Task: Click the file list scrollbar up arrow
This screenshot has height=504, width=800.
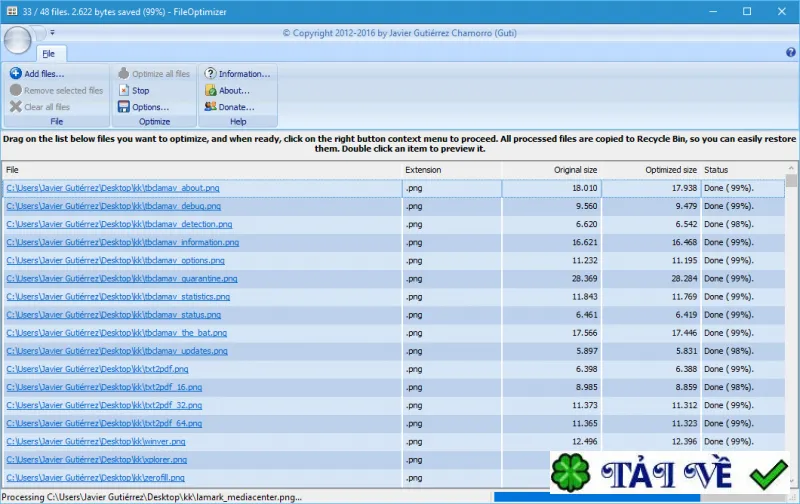Action: pyautogui.click(x=791, y=168)
